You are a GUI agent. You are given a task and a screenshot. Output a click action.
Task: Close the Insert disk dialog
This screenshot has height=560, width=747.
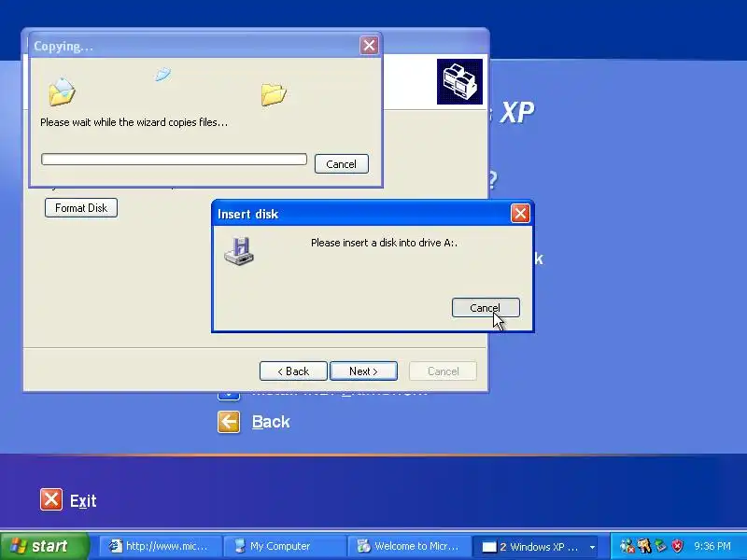click(520, 214)
